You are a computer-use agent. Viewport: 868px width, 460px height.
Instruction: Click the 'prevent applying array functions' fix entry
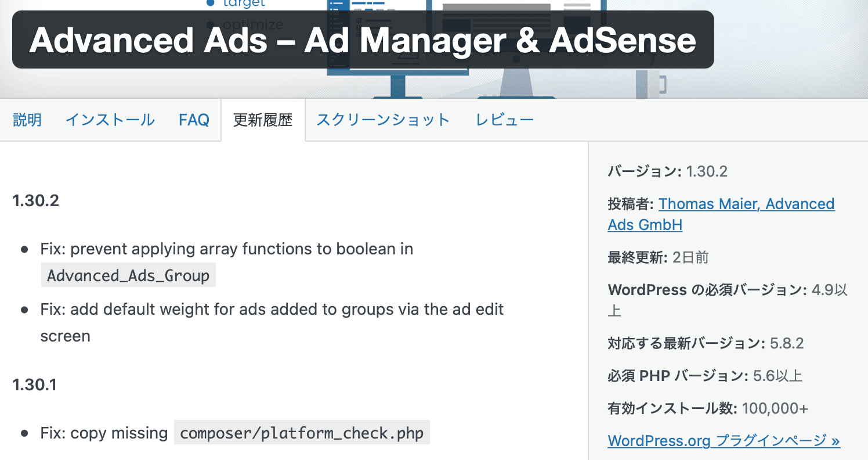(x=227, y=262)
